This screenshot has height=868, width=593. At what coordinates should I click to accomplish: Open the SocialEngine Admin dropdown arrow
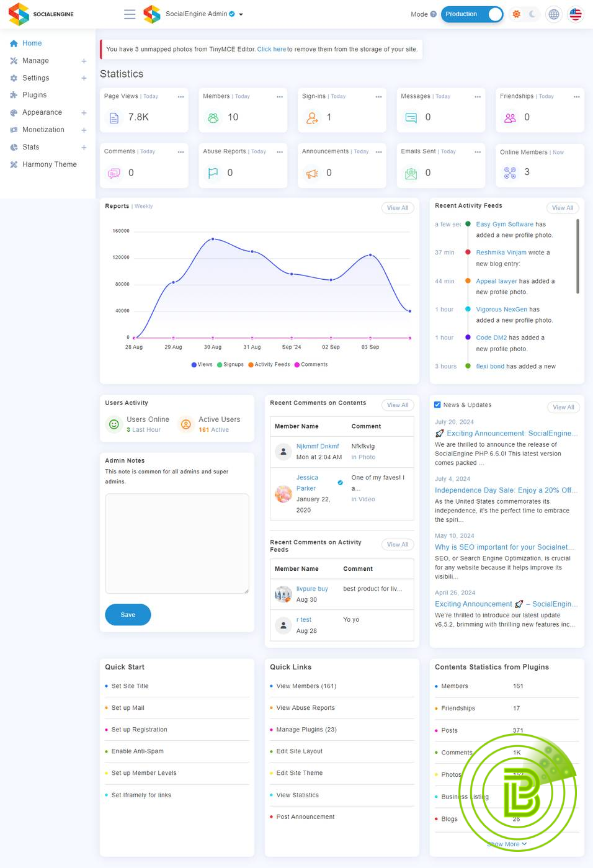(241, 14)
